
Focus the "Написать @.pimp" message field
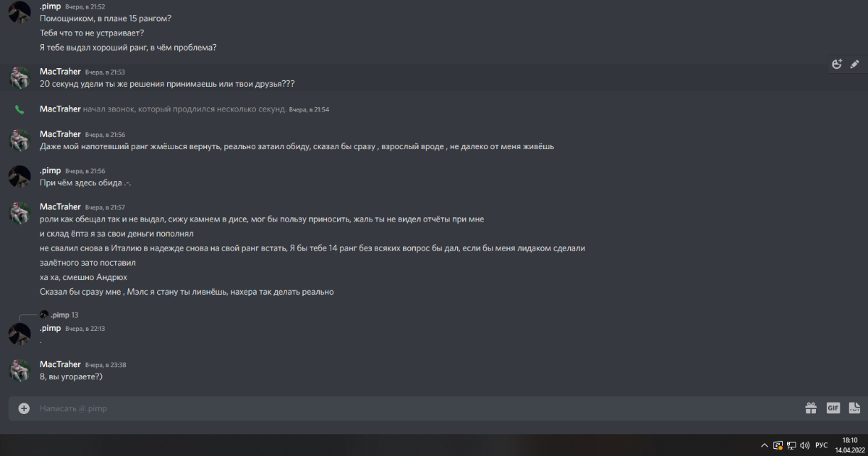pos(362,408)
